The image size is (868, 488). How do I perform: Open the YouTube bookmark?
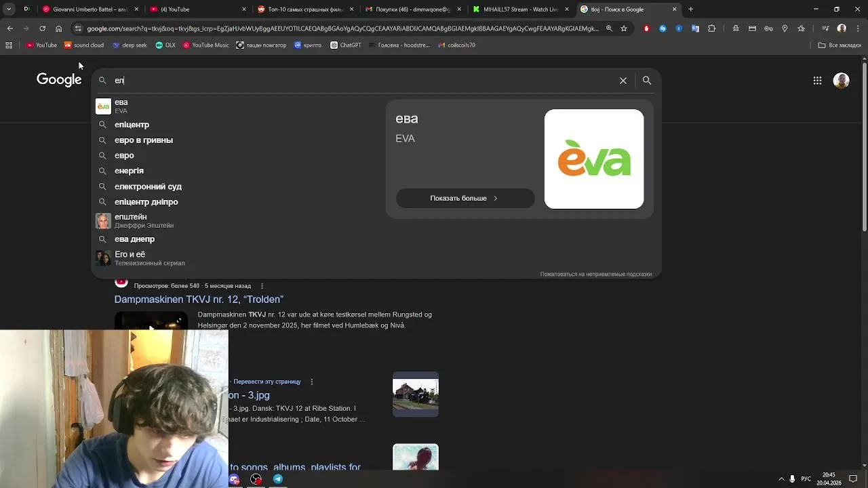click(x=42, y=45)
